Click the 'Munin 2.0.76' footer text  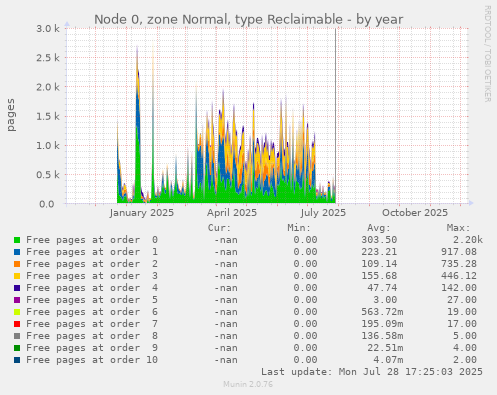point(248,384)
